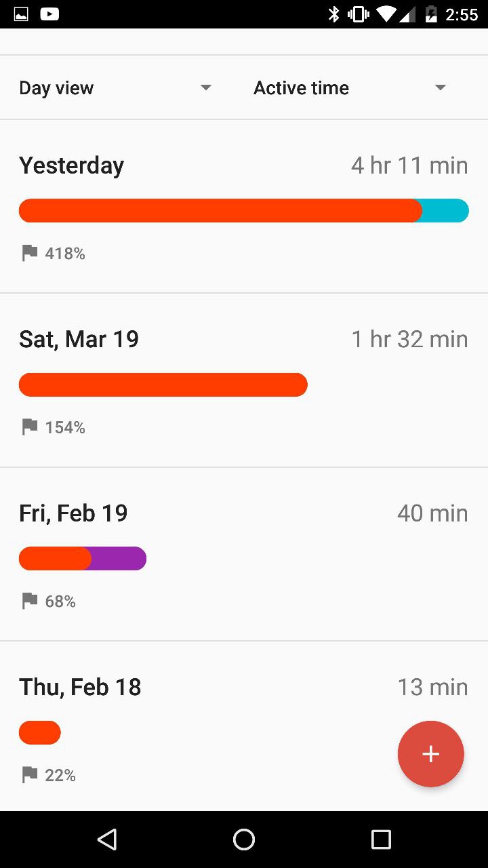
Task: Open the Yesterday activity entry
Action: pos(244,207)
